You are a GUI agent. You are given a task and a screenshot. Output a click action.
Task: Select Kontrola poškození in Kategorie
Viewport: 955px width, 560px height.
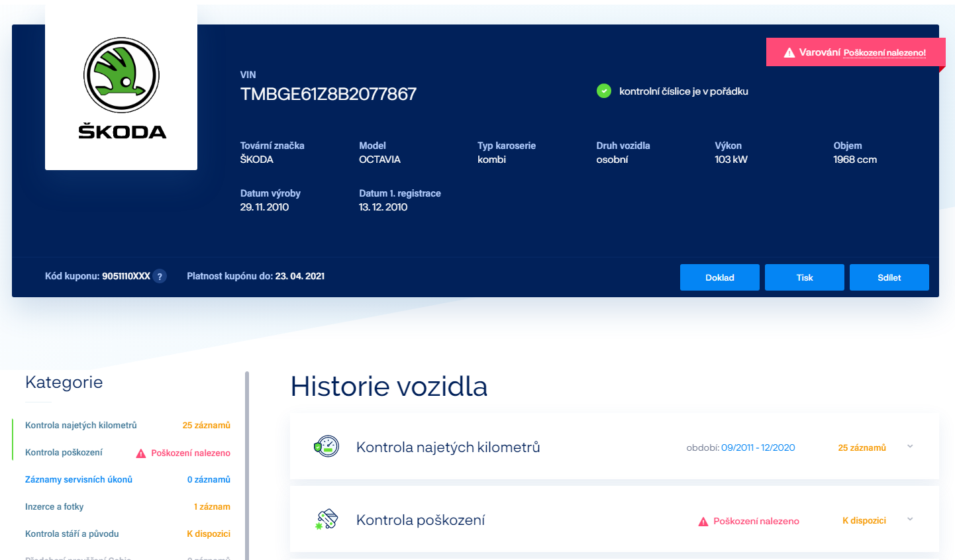64,452
